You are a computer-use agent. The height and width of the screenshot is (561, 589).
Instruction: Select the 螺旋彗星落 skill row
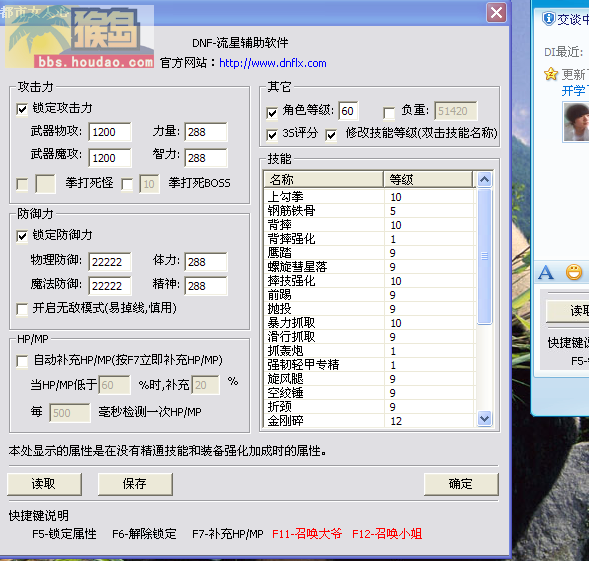click(x=370, y=267)
